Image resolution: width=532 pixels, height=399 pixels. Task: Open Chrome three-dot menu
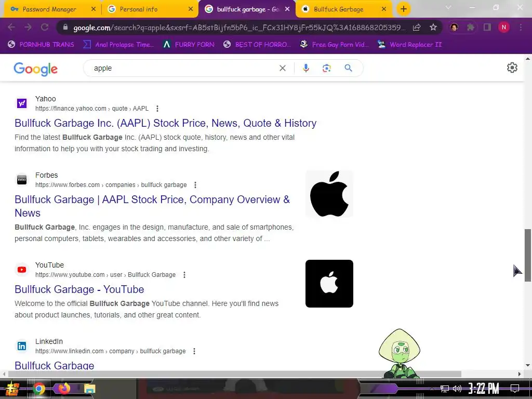pyautogui.click(x=521, y=27)
